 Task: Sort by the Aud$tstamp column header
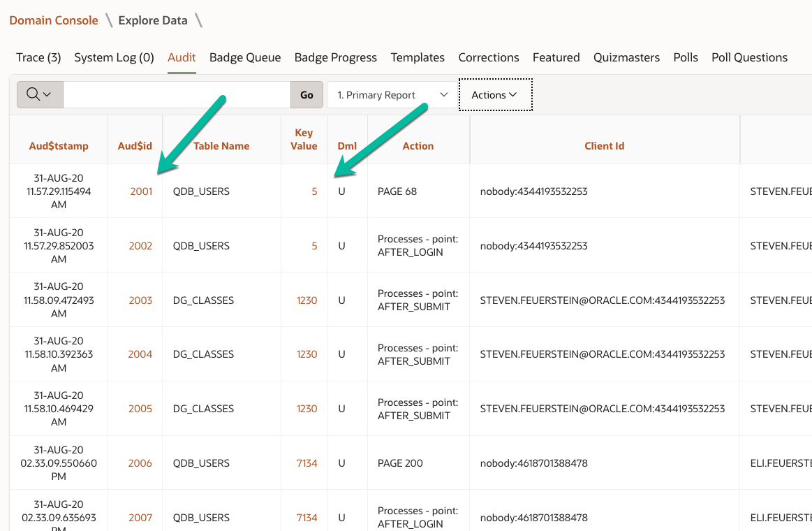click(58, 145)
